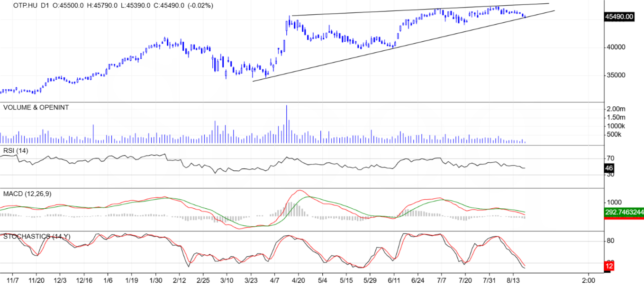
Task: Click the 7/31 date label
Action: click(489, 281)
